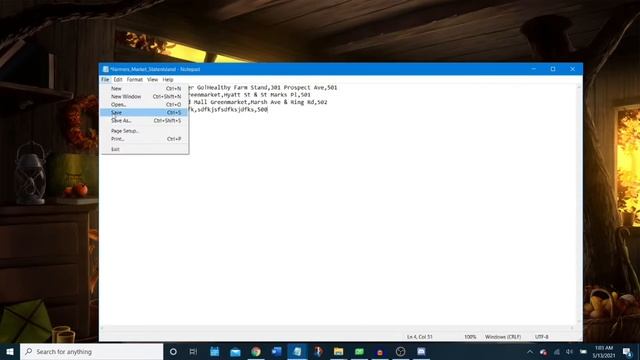Click line 'Mall Greenmarket,Marsh Ave & Ring Rd,502'

coord(258,102)
